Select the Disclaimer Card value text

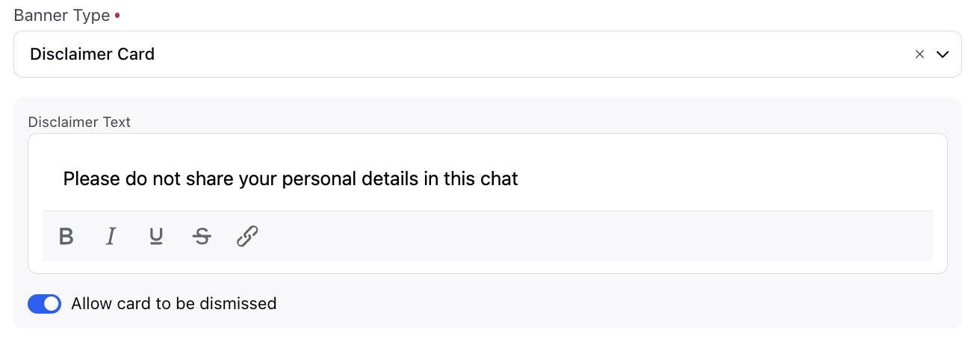92,54
